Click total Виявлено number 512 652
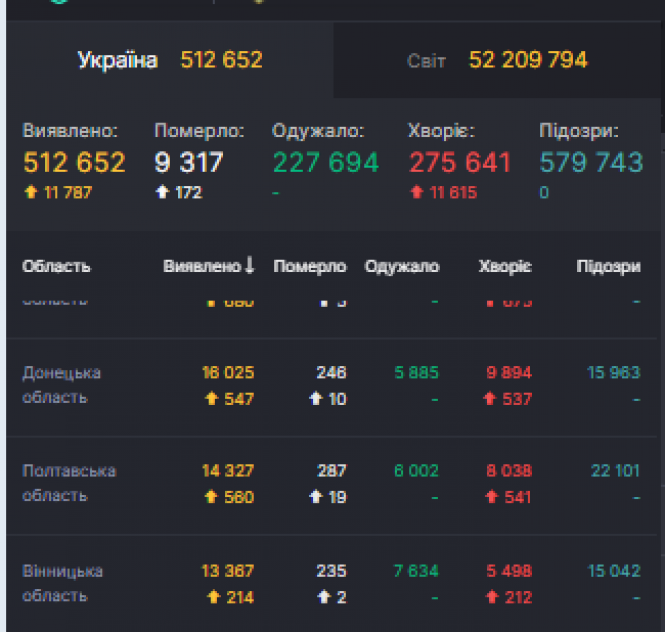 tap(74, 162)
